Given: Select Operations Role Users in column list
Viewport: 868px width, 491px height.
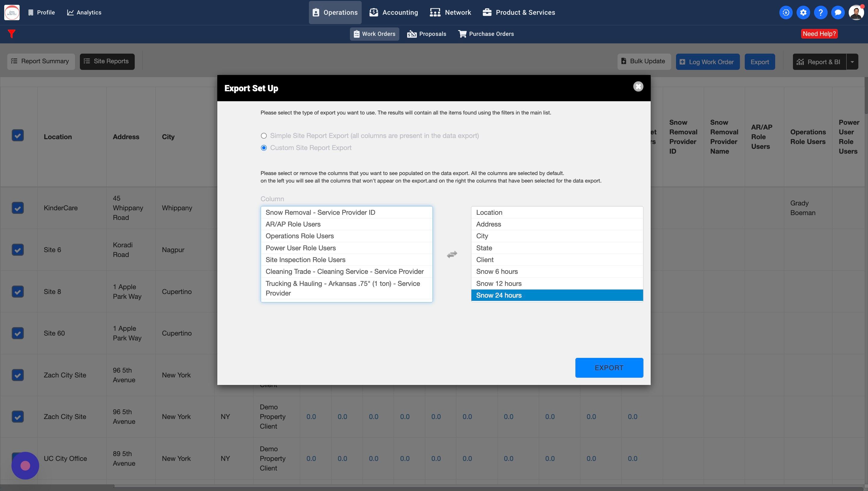Looking at the screenshot, I should 300,236.
